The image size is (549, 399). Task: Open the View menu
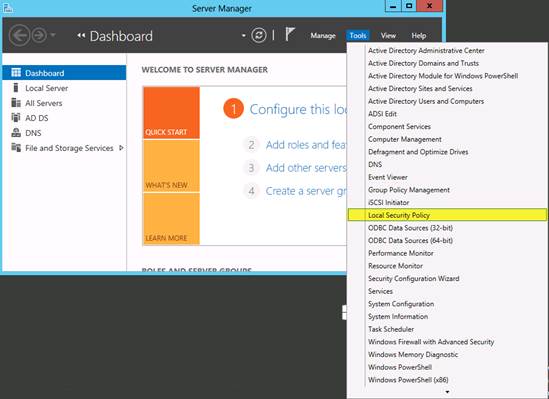click(x=388, y=36)
